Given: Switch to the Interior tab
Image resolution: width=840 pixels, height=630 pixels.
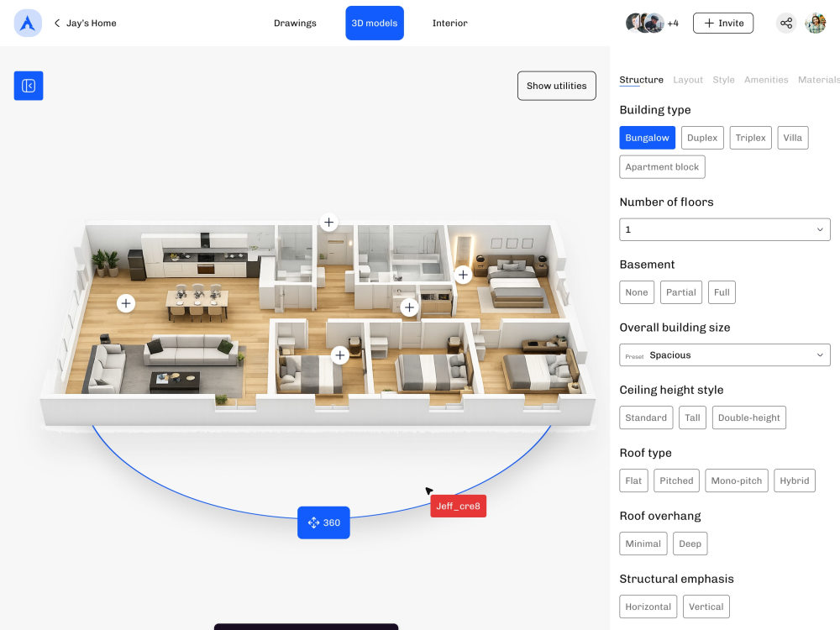Looking at the screenshot, I should click(450, 23).
